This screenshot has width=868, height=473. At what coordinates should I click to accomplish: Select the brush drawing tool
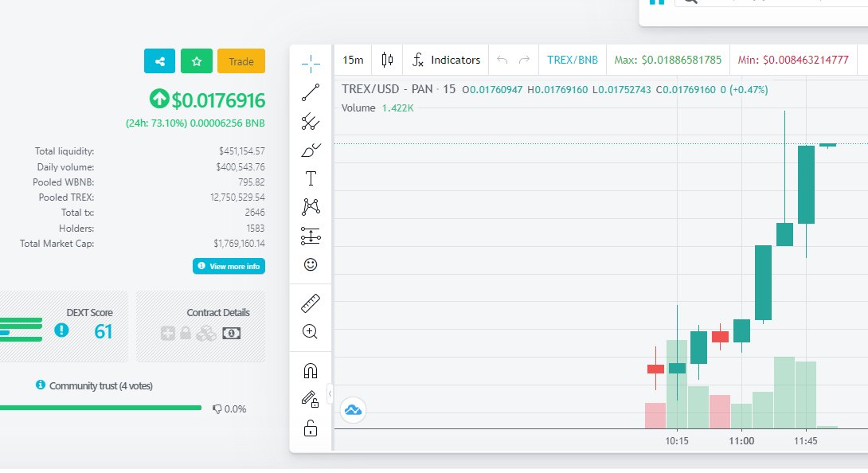(x=311, y=150)
